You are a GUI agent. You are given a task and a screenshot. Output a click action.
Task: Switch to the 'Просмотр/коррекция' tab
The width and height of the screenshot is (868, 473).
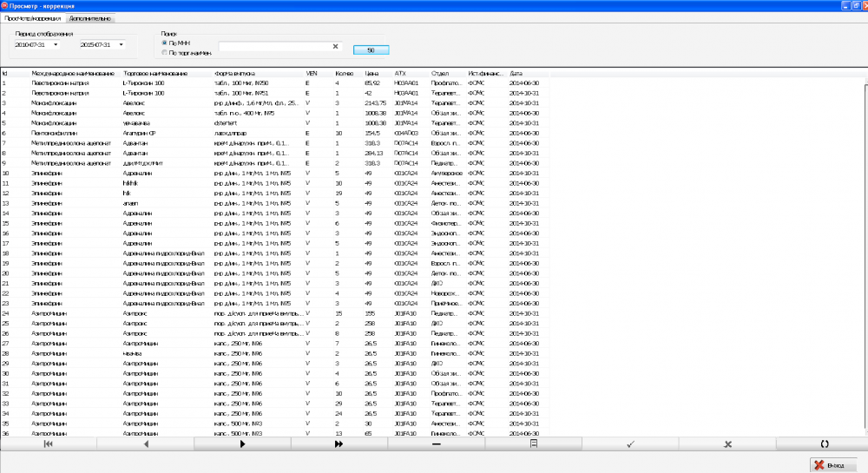tap(33, 18)
